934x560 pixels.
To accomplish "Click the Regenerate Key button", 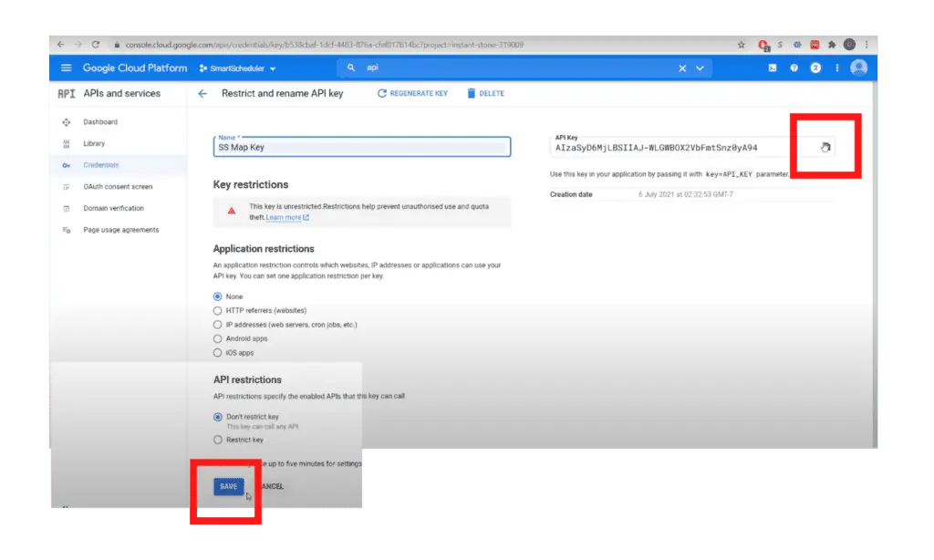I will pyautogui.click(x=412, y=94).
